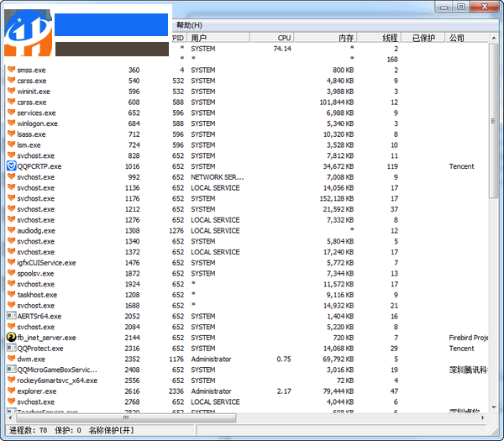504x441 pixels.
Task: Select the igfxCUIService.exe process name
Action: point(46,263)
